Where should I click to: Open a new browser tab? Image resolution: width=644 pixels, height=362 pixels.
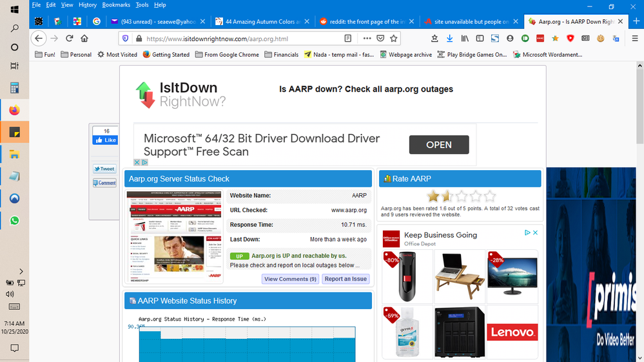pyautogui.click(x=636, y=21)
